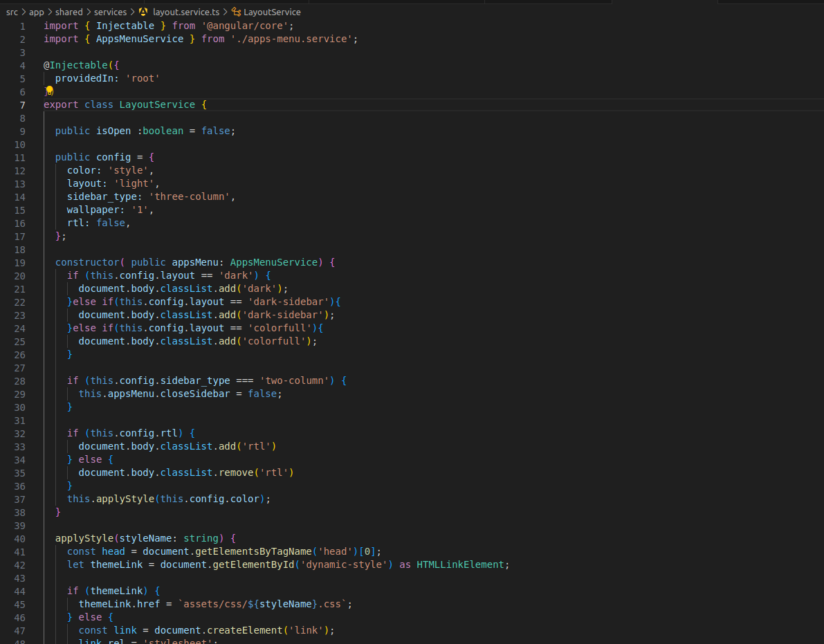
Task: Click the isOpen property name
Action: pyautogui.click(x=113, y=131)
